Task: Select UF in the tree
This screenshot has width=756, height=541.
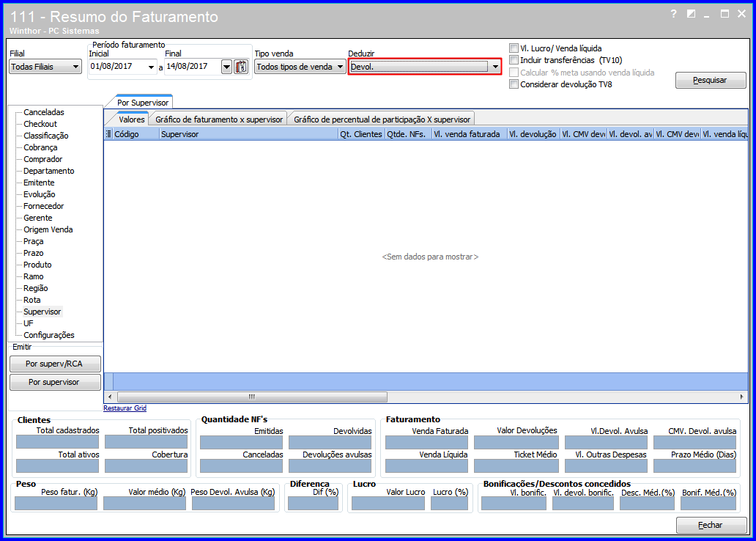Action: (29, 323)
